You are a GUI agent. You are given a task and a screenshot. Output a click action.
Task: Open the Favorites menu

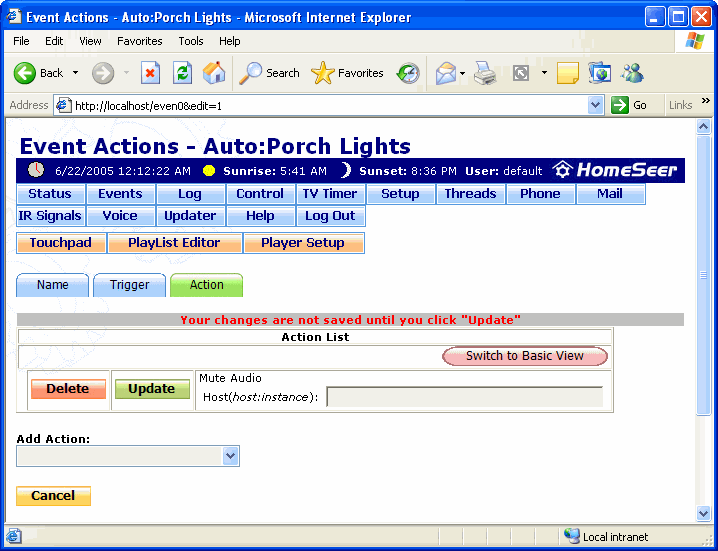click(140, 41)
